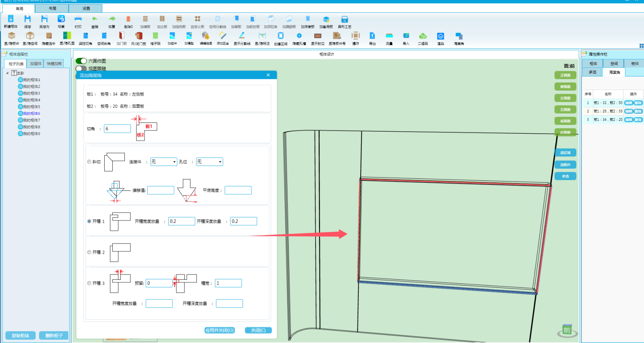Open the 快捷加板 tab

[x=54, y=64]
